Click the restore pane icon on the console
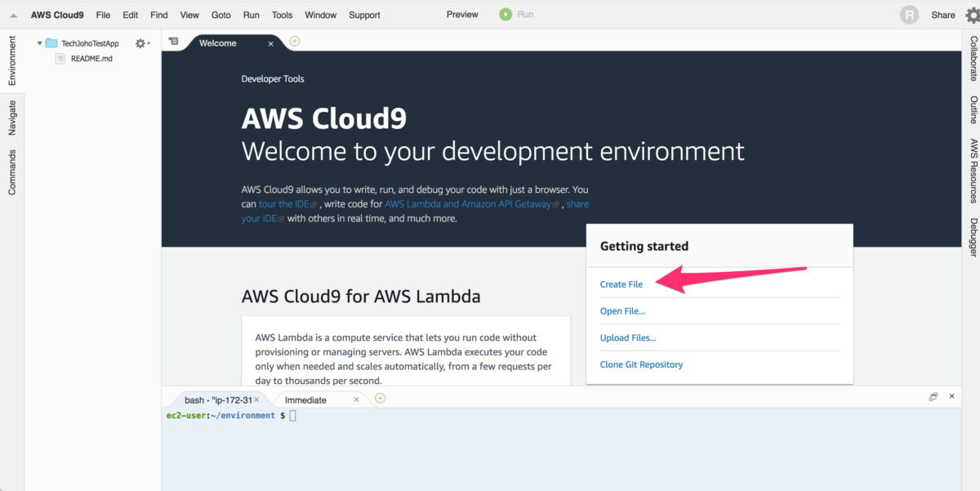Screen dimensions: 980x491 pyautogui.click(x=933, y=395)
